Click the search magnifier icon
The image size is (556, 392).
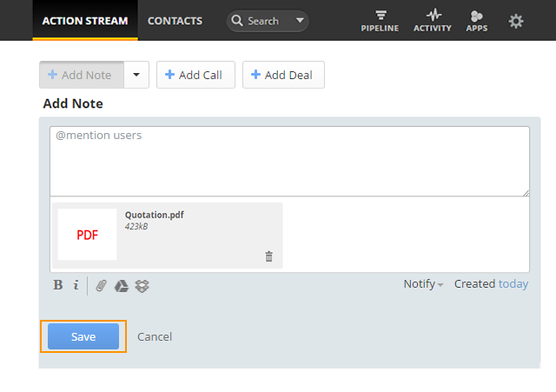[x=237, y=21]
